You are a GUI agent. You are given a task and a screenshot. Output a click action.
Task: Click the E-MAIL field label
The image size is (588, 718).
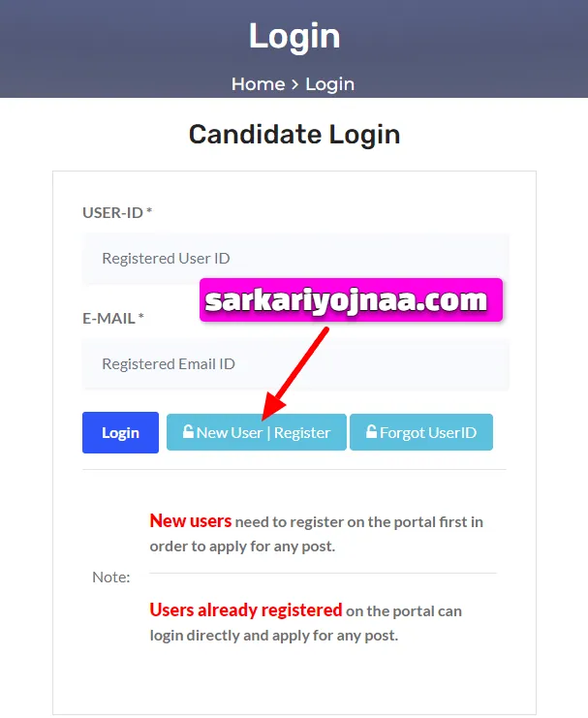tap(113, 318)
